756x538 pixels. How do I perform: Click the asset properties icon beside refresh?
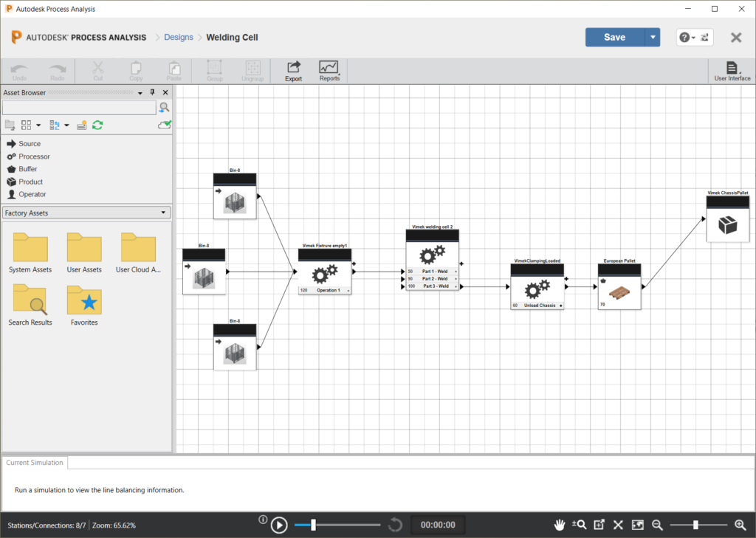[x=81, y=125]
